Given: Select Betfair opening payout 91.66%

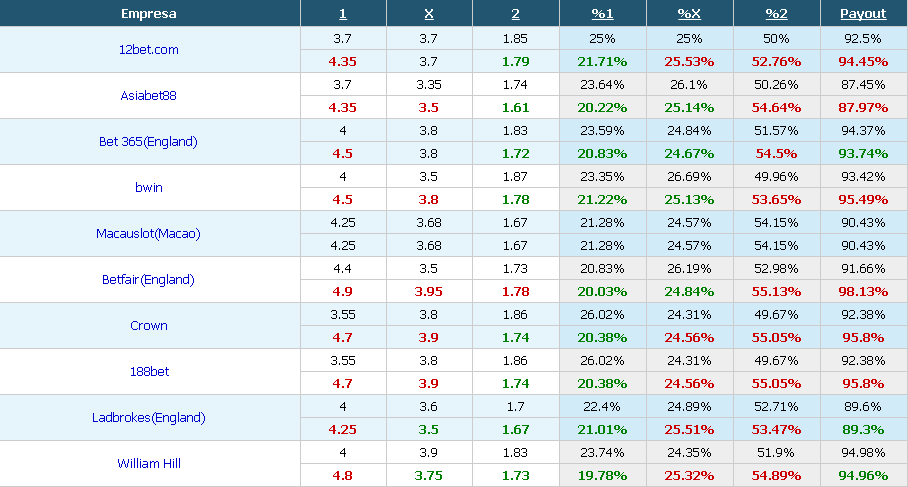Looking at the screenshot, I should pos(863,269).
